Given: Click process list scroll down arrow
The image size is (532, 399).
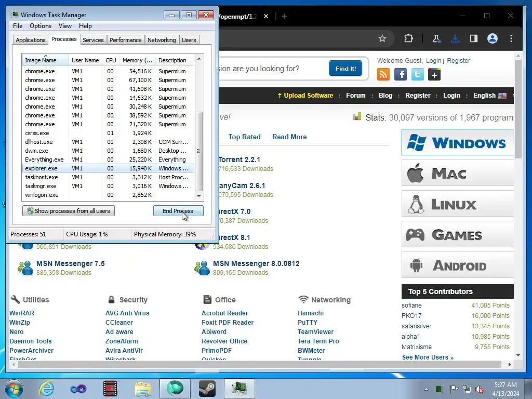Looking at the screenshot, I should click(199, 196).
